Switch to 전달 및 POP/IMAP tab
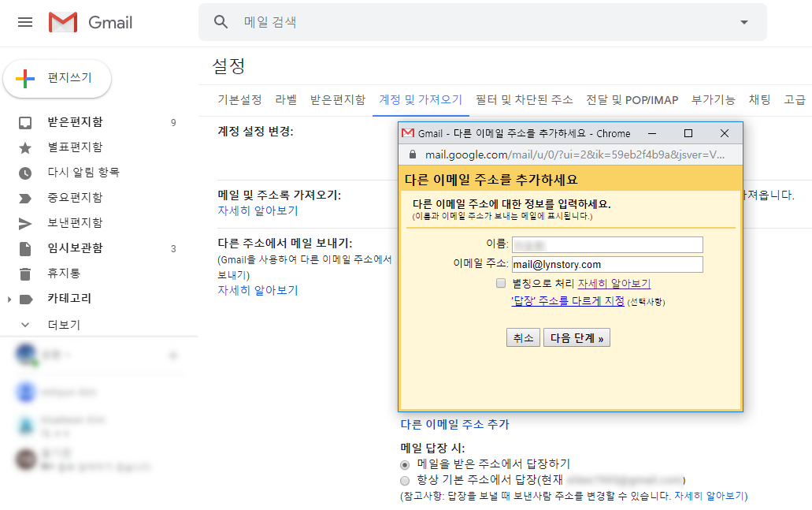This screenshot has width=812, height=510. point(632,99)
